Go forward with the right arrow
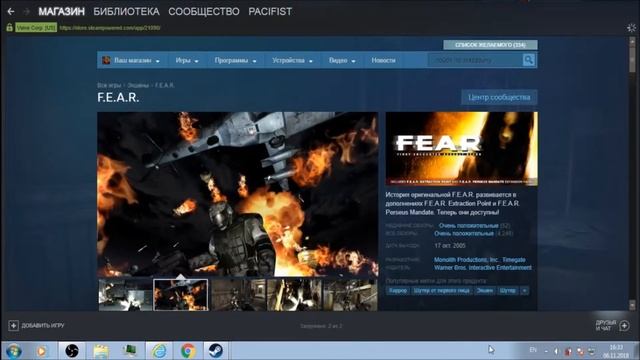This screenshot has height=360, width=640. tap(27, 11)
